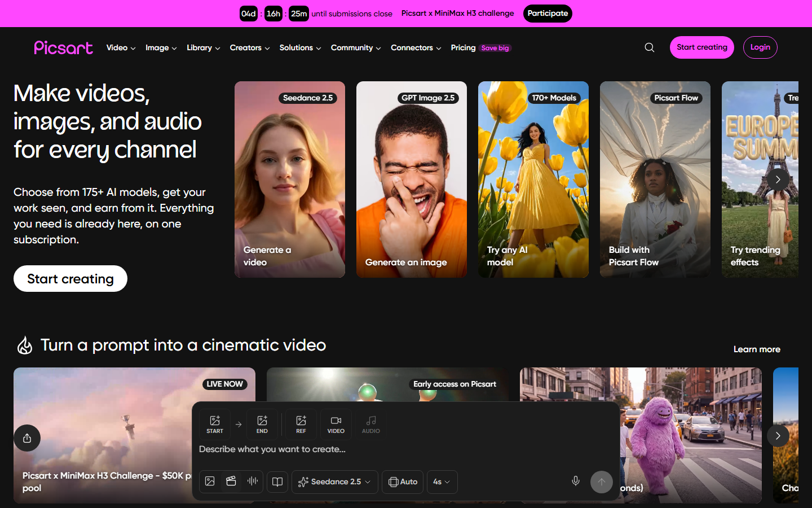Open the Pricing page
This screenshot has width=812, height=508.
tap(463, 48)
